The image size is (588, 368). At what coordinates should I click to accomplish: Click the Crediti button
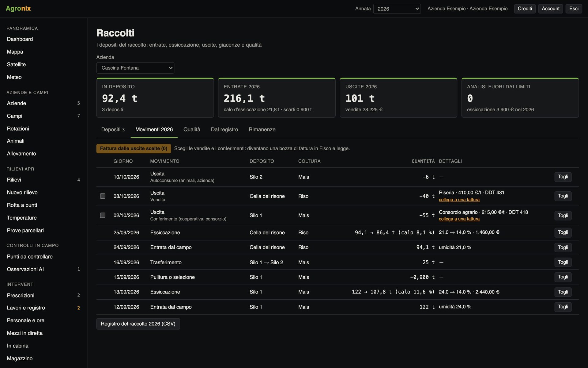tap(525, 9)
